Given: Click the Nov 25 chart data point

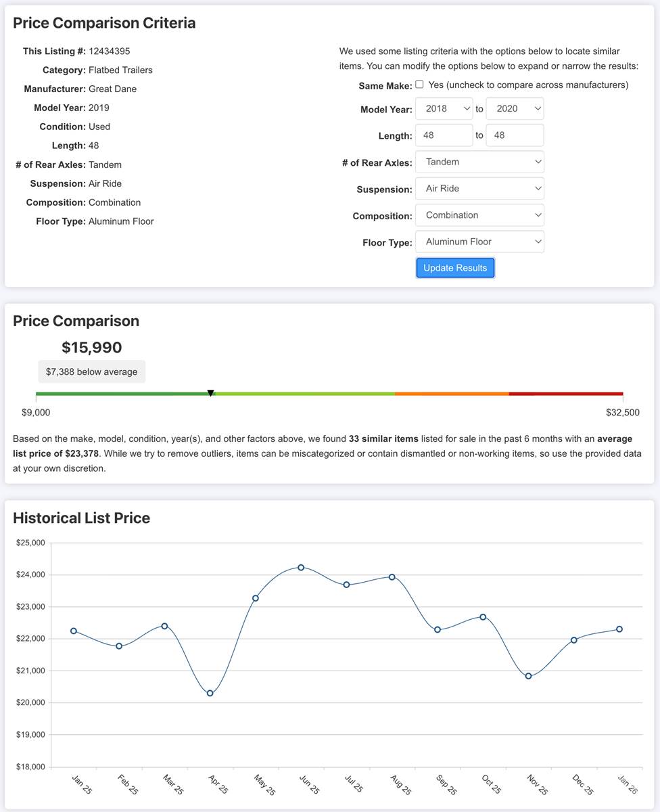Looking at the screenshot, I should pos(528,676).
